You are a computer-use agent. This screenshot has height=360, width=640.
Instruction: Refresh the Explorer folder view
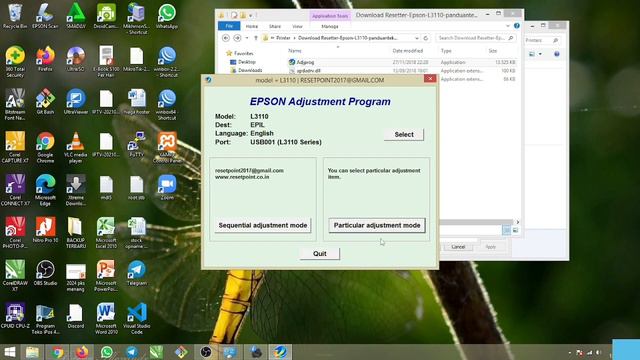click(425, 38)
